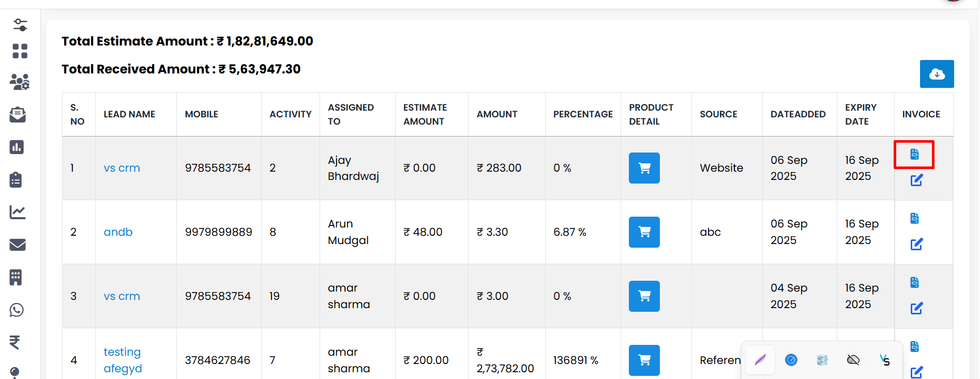Open product detail cart for row 1
Image resolution: width=980 pixels, height=379 pixels.
point(644,168)
